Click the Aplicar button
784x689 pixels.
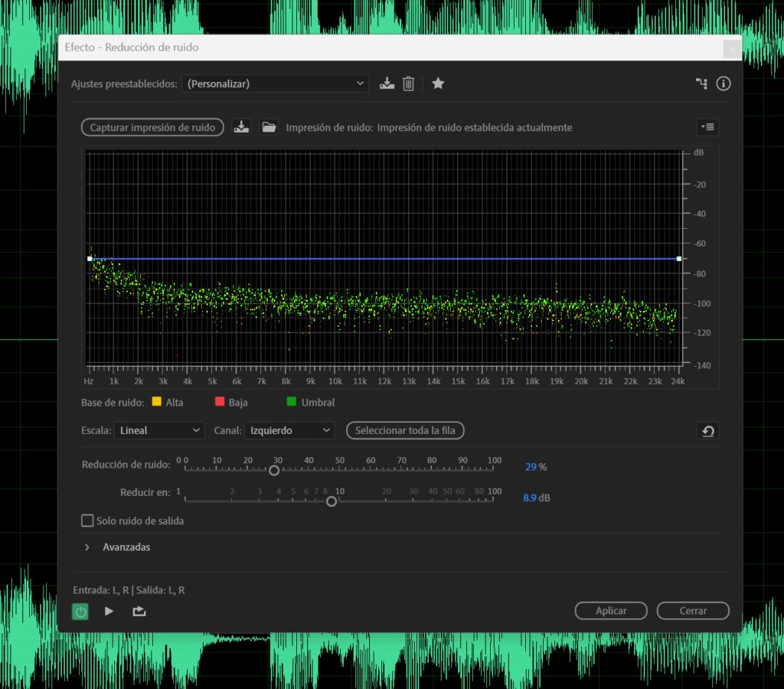(x=611, y=610)
